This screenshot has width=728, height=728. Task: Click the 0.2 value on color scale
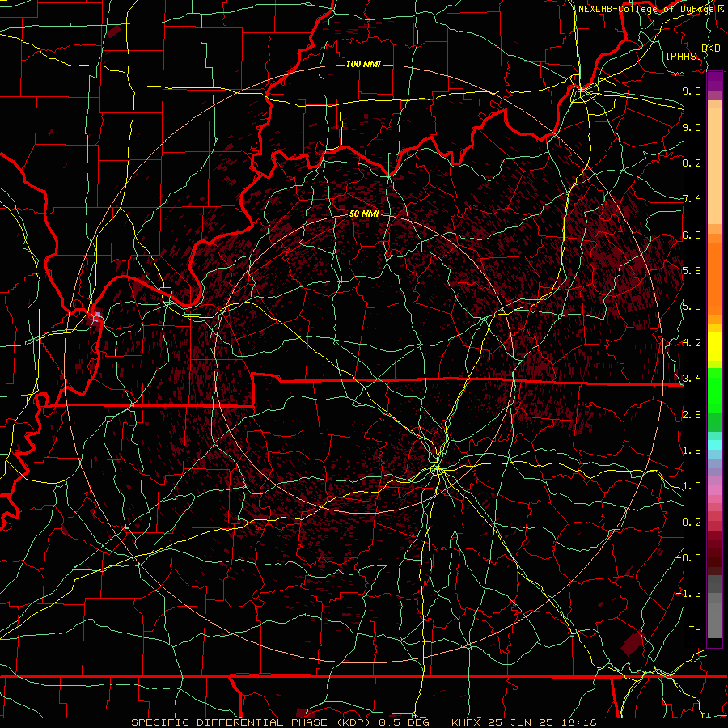692,523
